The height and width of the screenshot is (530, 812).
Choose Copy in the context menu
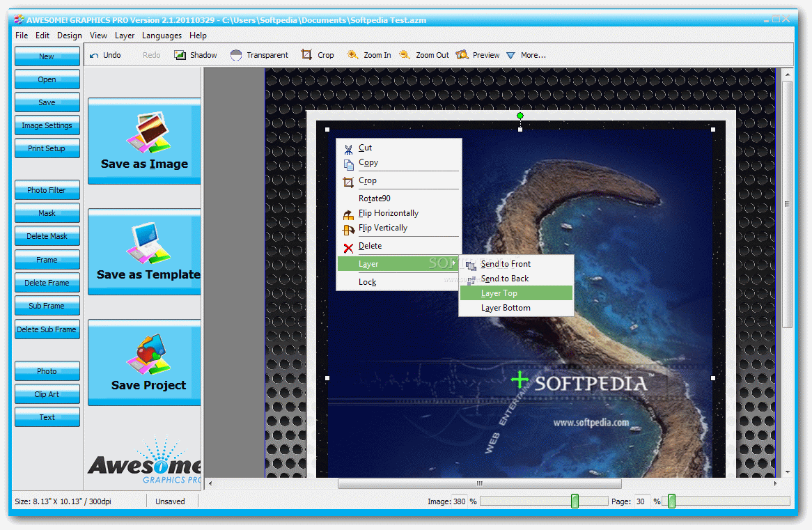tap(398, 163)
